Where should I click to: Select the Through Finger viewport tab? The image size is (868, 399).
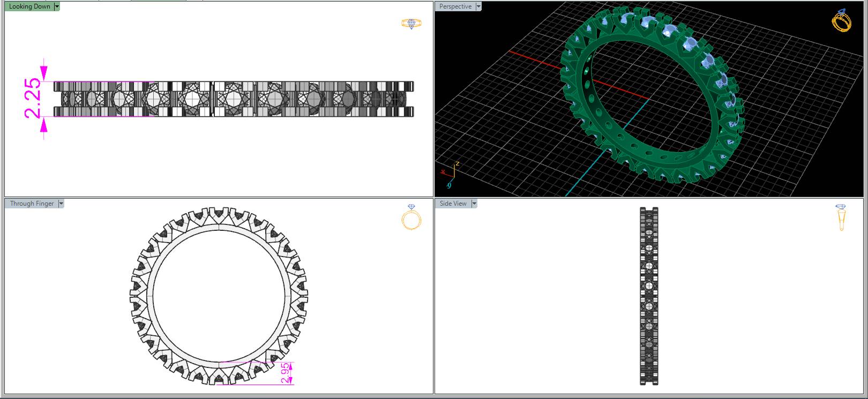coord(32,204)
